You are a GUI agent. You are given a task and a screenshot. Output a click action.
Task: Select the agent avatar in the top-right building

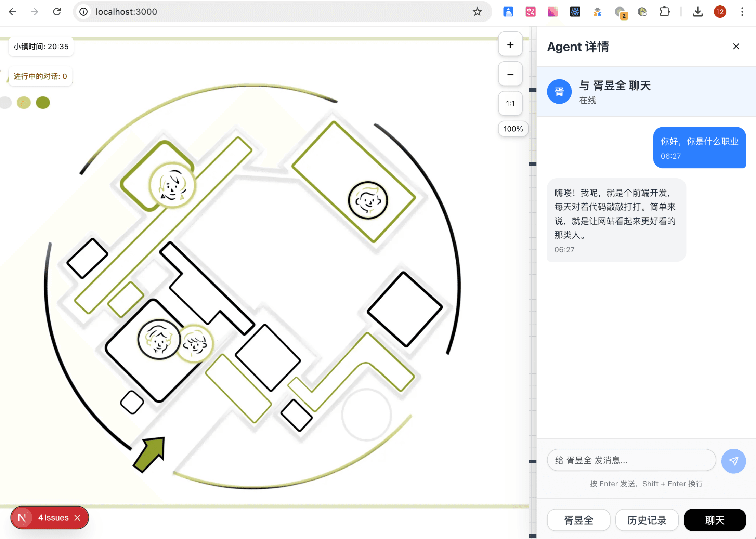pos(368,200)
